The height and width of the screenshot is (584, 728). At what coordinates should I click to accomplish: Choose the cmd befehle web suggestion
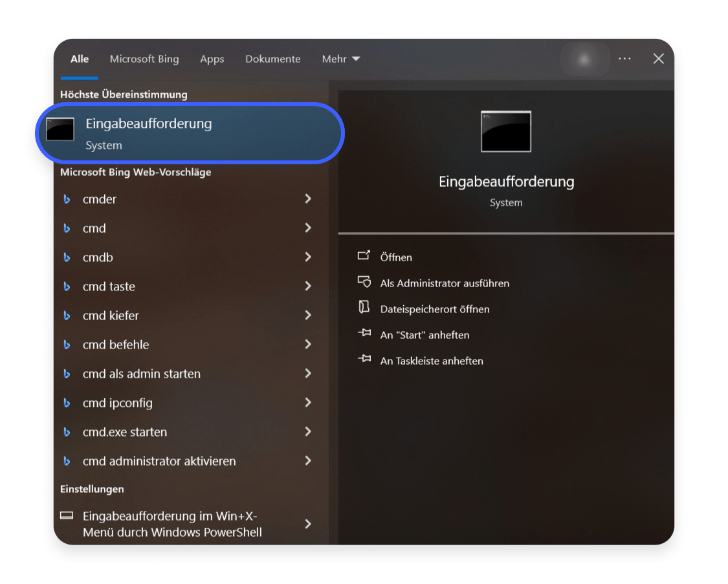tap(116, 345)
